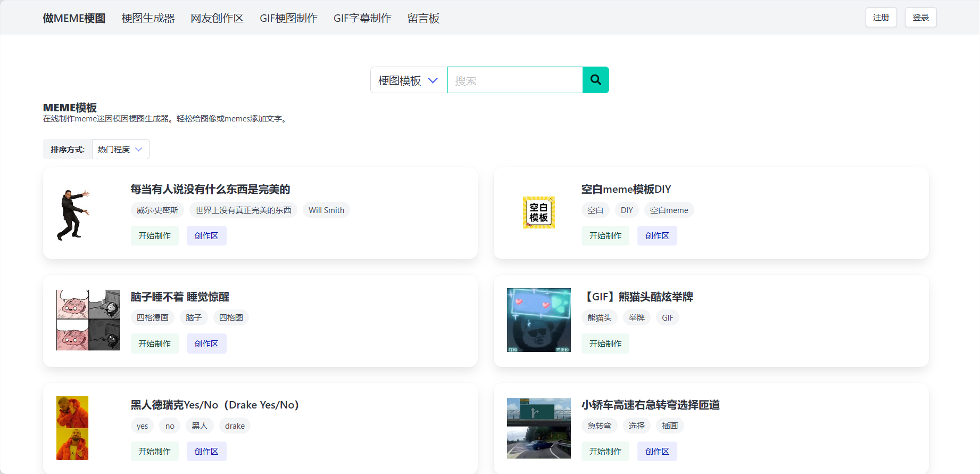This screenshot has height=474, width=980.
Task: Expand the 梗图模板 search category dropdown
Action: [408, 80]
